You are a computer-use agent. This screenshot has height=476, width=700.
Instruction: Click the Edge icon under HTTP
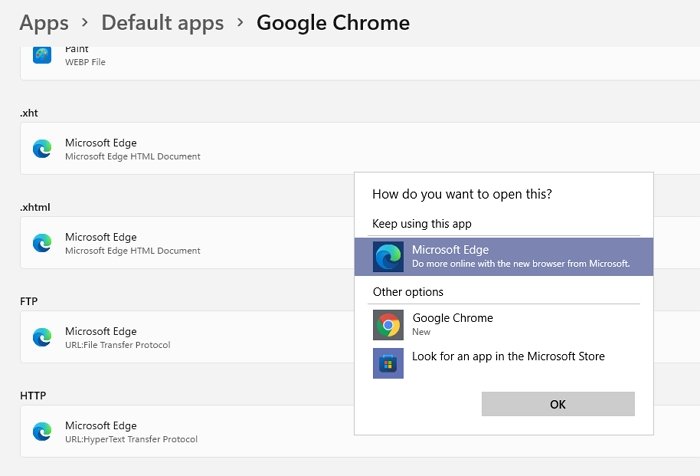42,431
